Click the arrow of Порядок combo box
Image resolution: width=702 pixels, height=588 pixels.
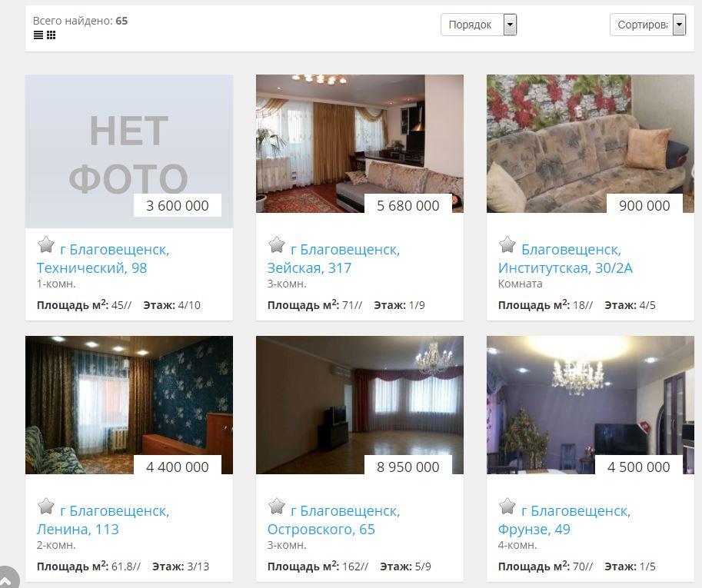pos(510,25)
